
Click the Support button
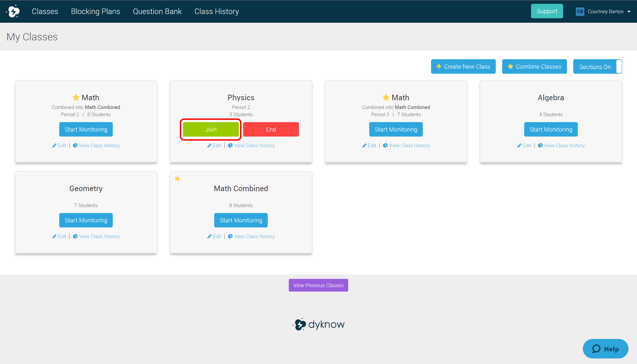point(547,11)
